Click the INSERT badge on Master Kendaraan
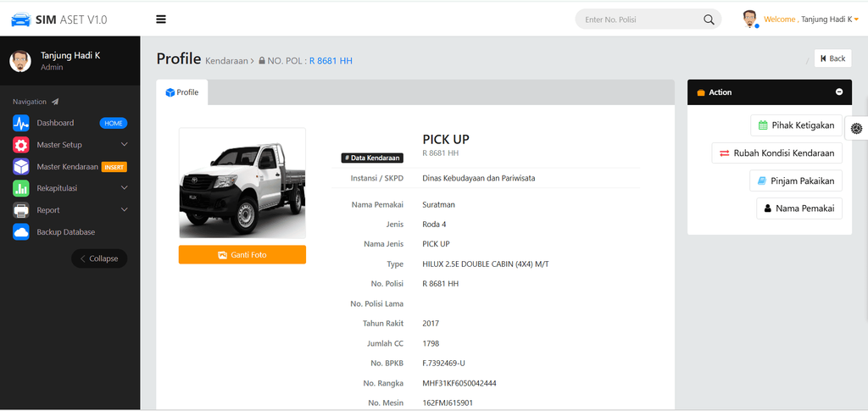The height and width of the screenshot is (411, 868). coord(114,167)
